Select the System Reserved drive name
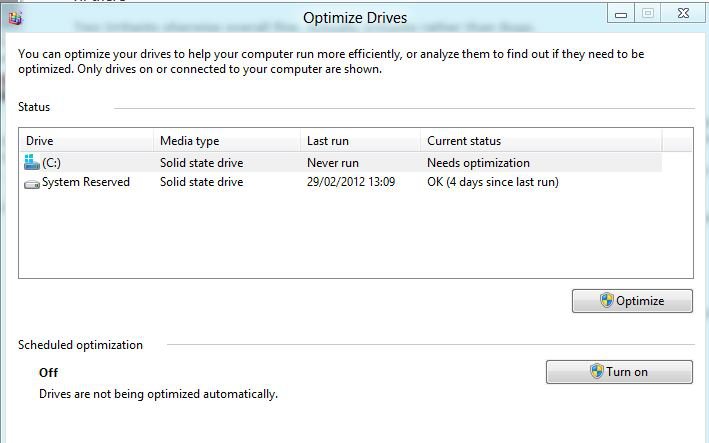 point(86,182)
